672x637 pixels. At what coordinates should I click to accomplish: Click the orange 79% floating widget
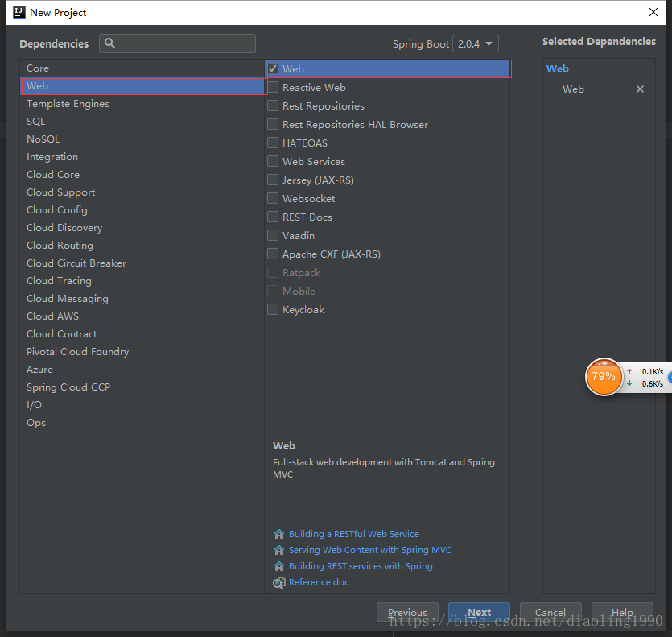point(604,377)
